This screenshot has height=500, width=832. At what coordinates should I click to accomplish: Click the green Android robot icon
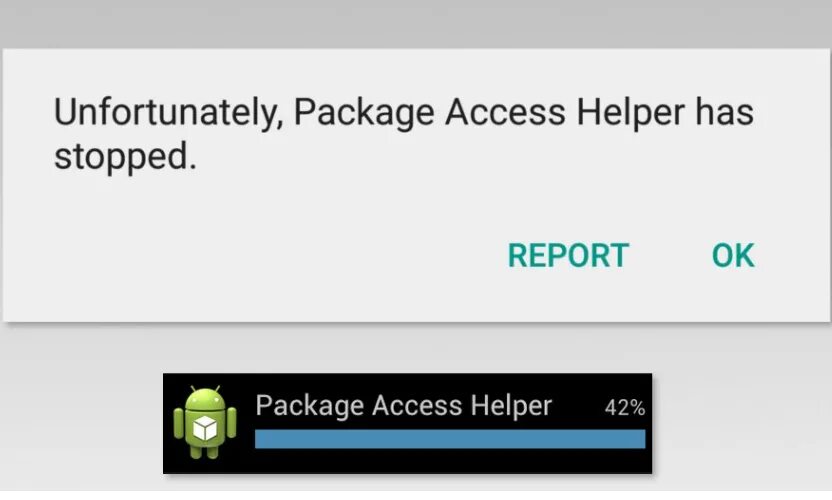[205, 423]
